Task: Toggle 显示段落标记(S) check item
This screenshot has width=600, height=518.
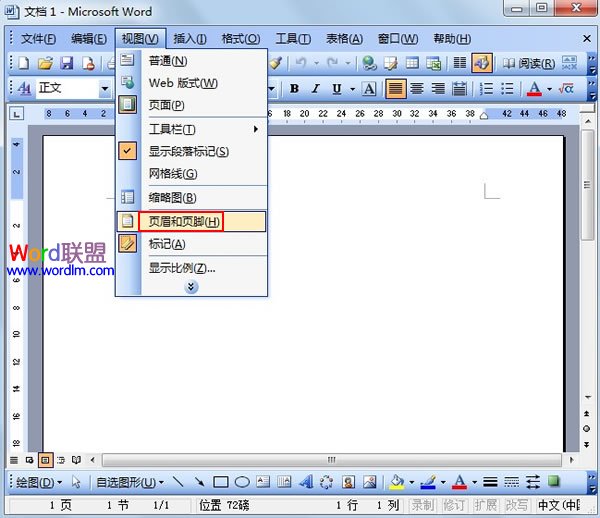Action: (x=191, y=151)
